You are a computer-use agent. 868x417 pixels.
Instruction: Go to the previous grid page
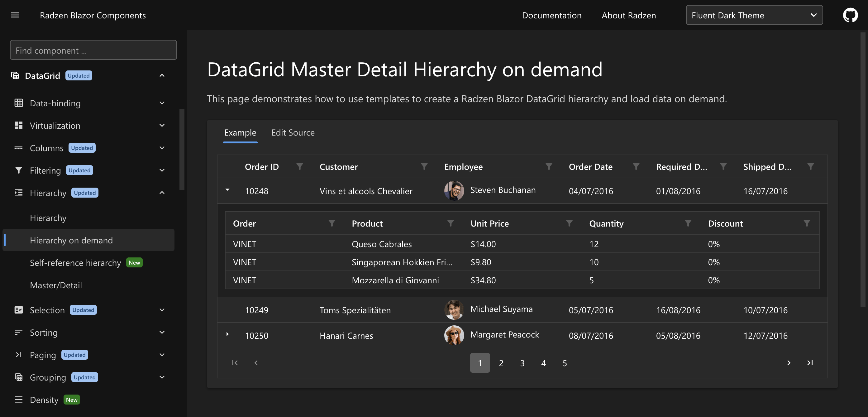256,363
